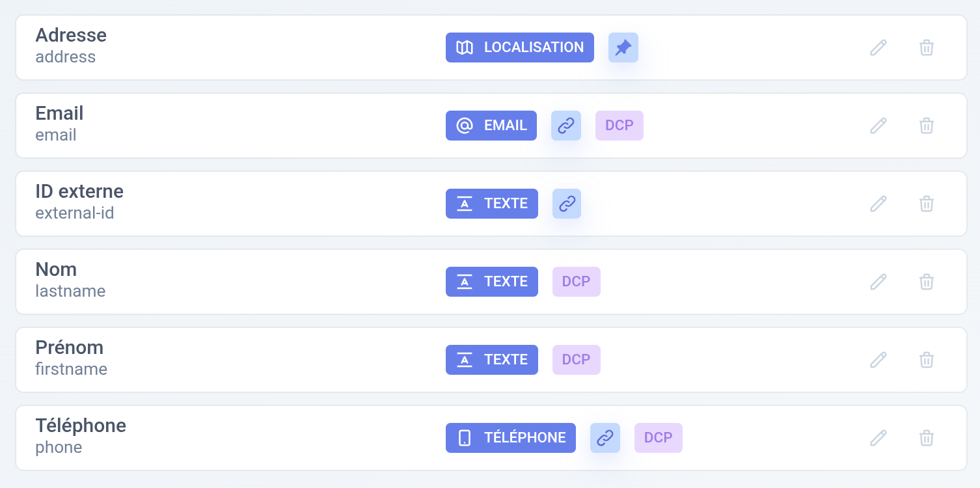
Task: Delete the Téléphone field using trash icon
Action: click(927, 438)
